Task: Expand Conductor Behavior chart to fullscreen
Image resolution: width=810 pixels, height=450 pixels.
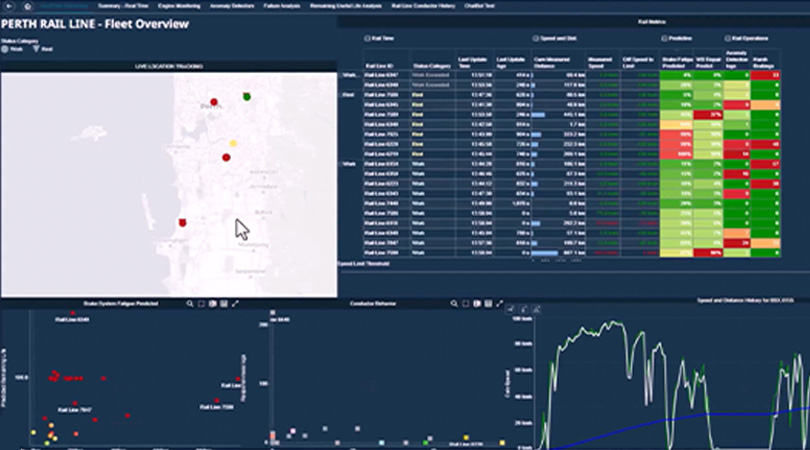Action: [500, 304]
